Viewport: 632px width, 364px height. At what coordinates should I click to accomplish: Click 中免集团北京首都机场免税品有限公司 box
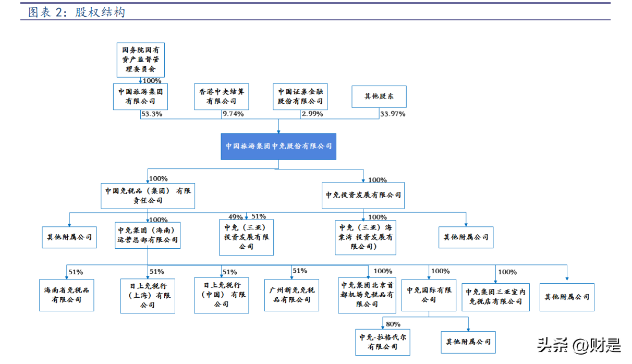[x=367, y=295]
